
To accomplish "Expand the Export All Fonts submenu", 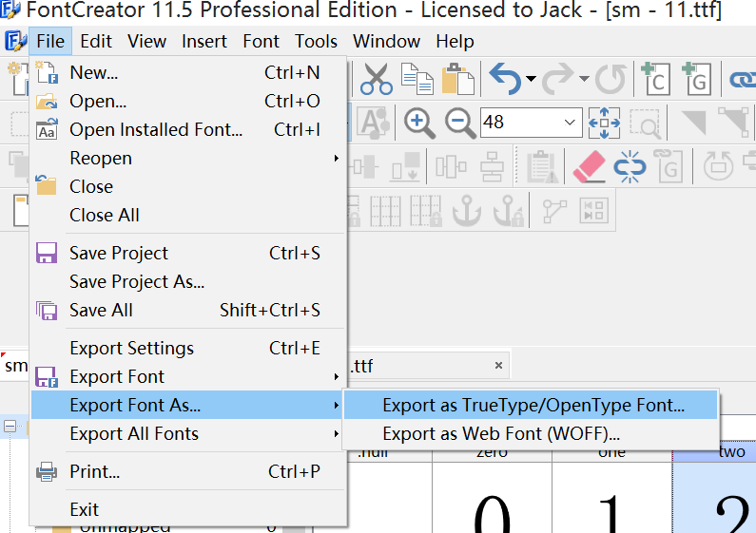I will point(188,433).
